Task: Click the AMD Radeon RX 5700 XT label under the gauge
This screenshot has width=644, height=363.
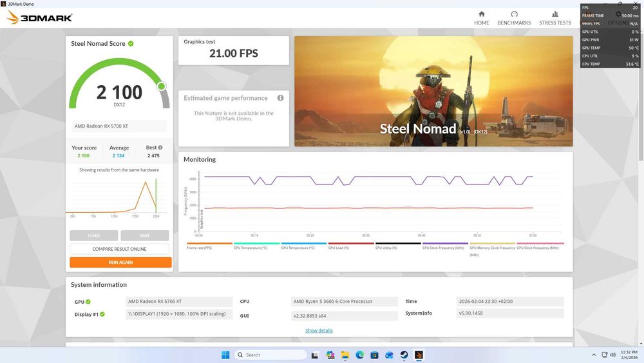Action: [119, 126]
